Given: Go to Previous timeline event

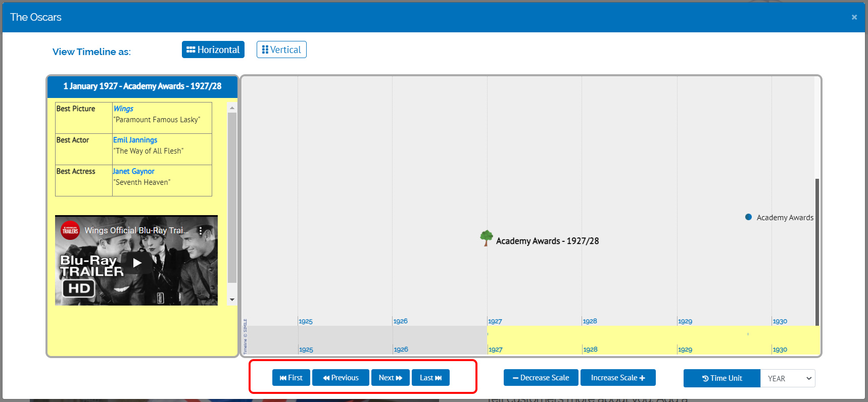Looking at the screenshot, I should click(x=341, y=378).
